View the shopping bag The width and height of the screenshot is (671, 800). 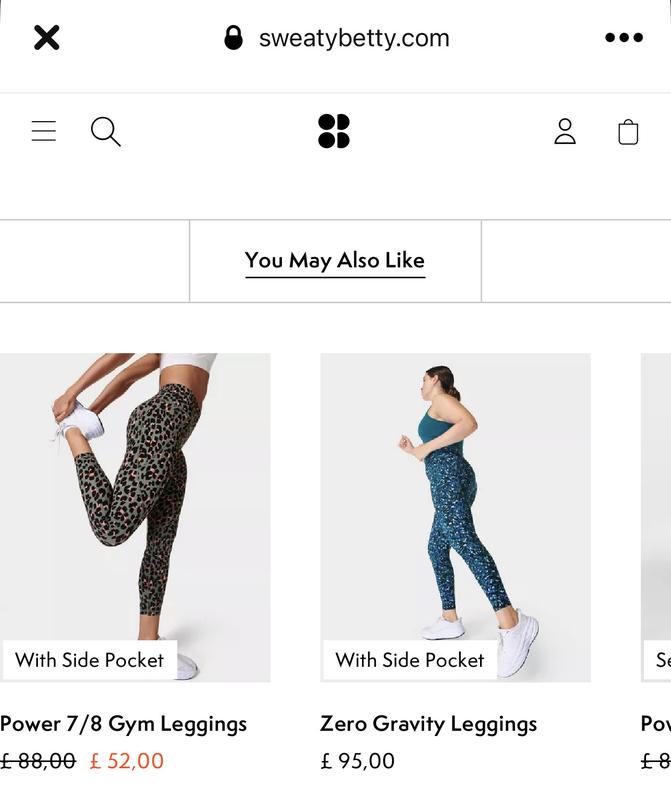[x=628, y=131]
